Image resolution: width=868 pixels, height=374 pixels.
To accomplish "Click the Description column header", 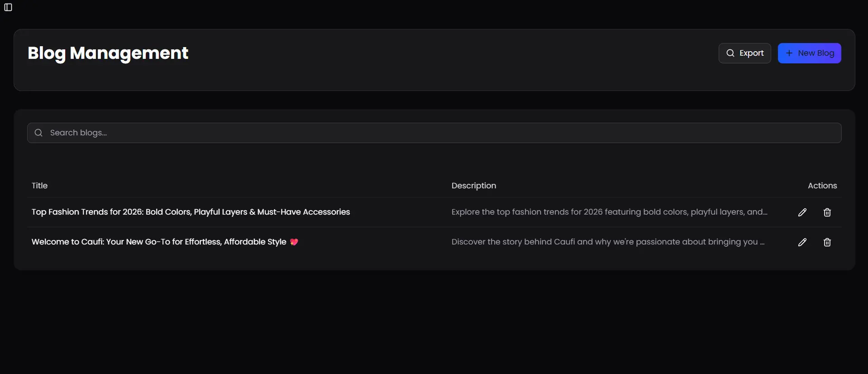I will click(x=474, y=186).
